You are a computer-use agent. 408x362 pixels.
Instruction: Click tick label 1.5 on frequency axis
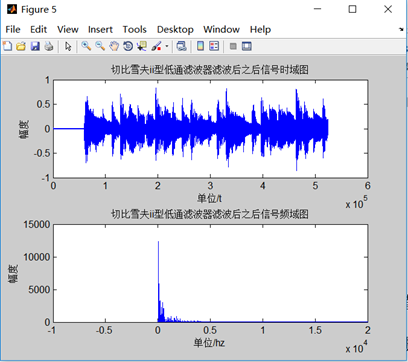(x=315, y=330)
